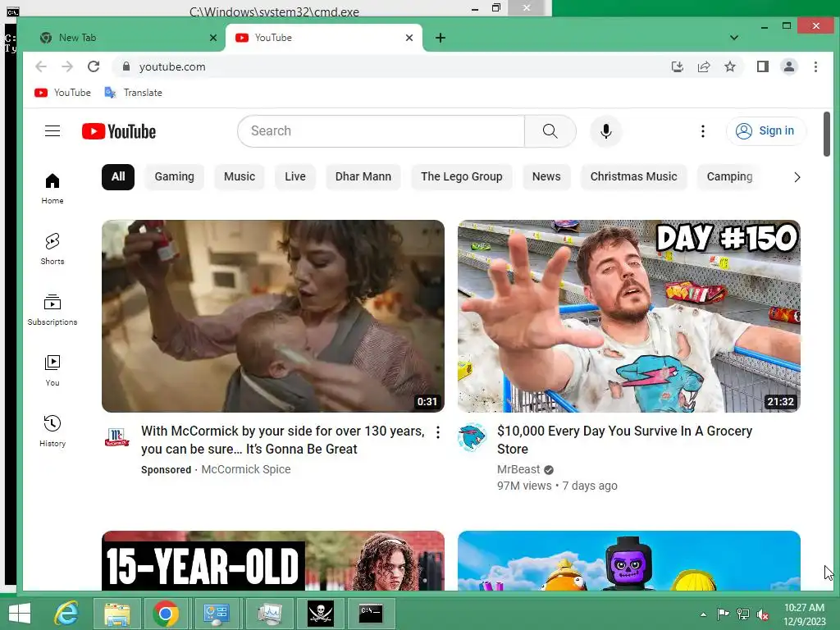Image resolution: width=840 pixels, height=630 pixels.
Task: Select the Live filter chip
Action: coord(295,177)
